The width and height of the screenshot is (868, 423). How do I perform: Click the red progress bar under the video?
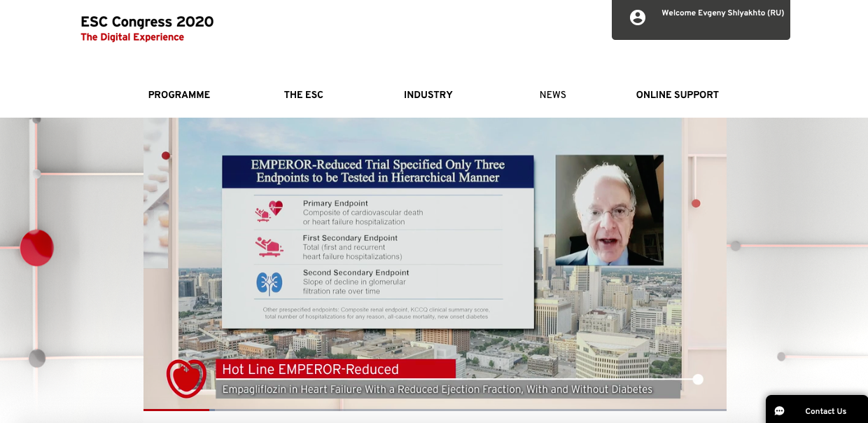coord(176,410)
